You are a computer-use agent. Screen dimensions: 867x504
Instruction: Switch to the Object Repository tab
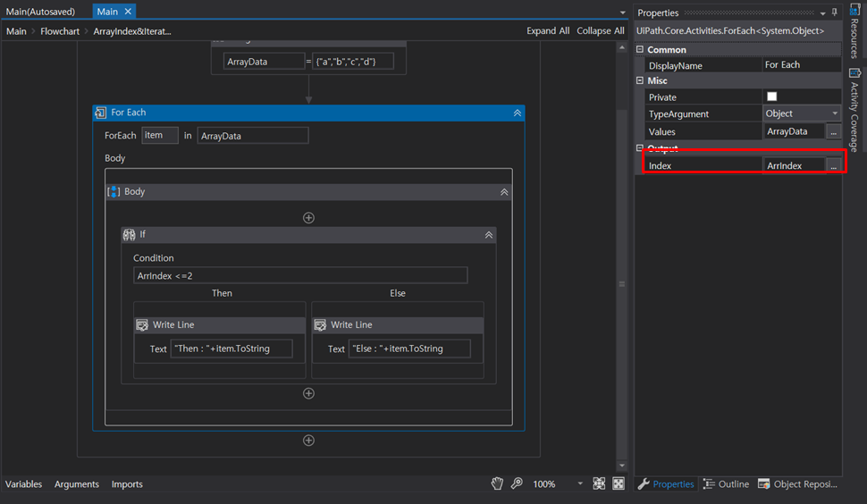coord(797,484)
